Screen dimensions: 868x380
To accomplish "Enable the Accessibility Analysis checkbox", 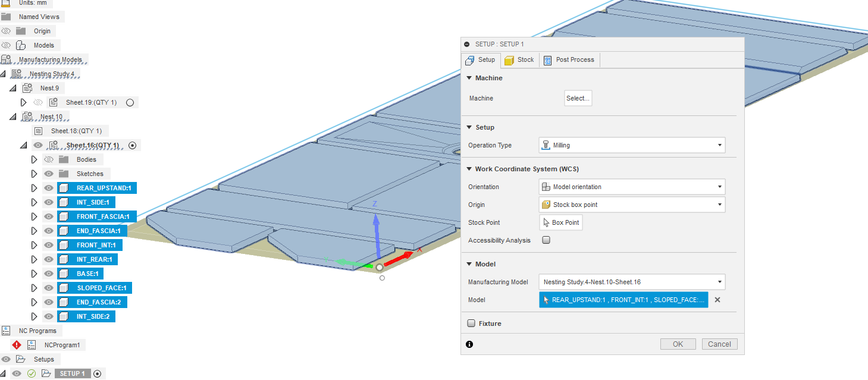I will coord(546,240).
